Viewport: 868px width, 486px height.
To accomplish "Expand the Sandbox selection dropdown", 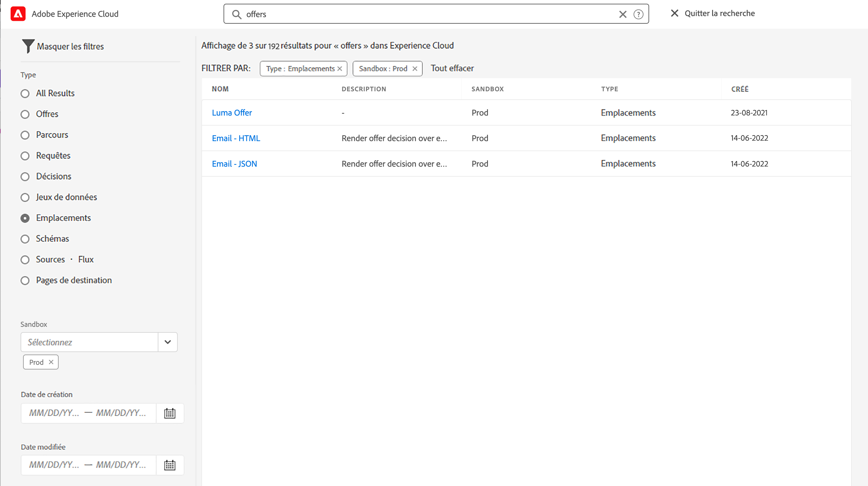I will [167, 342].
